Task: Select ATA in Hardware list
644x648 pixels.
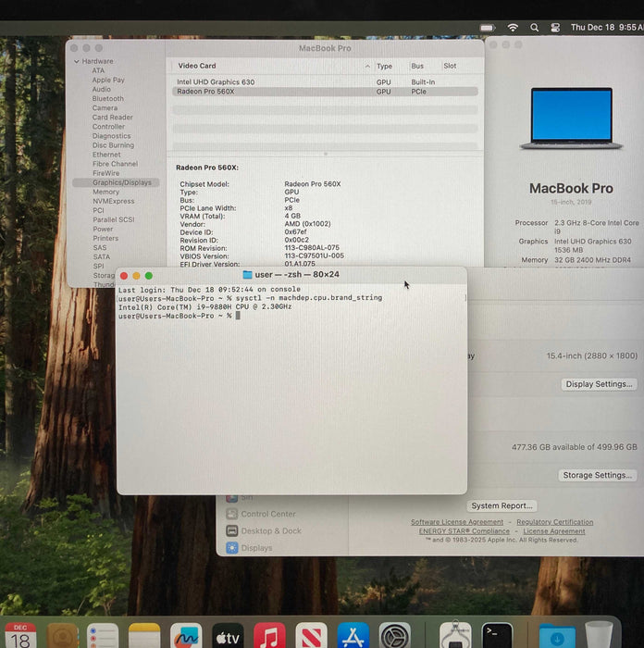Action: point(98,70)
